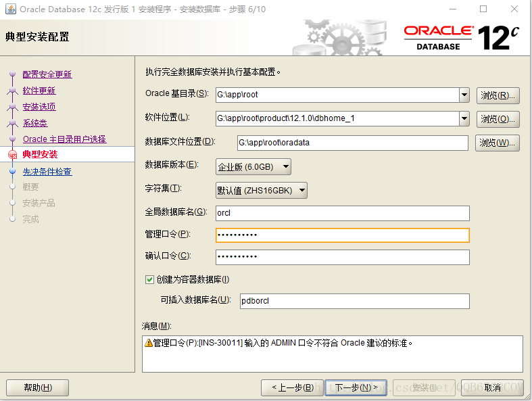Focus the 管理口令 password field
Screen dimensions: 532x401
(x=343, y=235)
